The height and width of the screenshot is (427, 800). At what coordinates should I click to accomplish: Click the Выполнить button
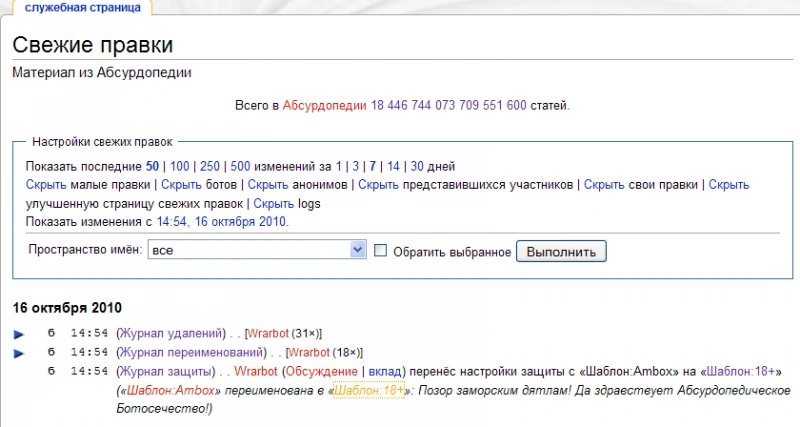point(561,252)
